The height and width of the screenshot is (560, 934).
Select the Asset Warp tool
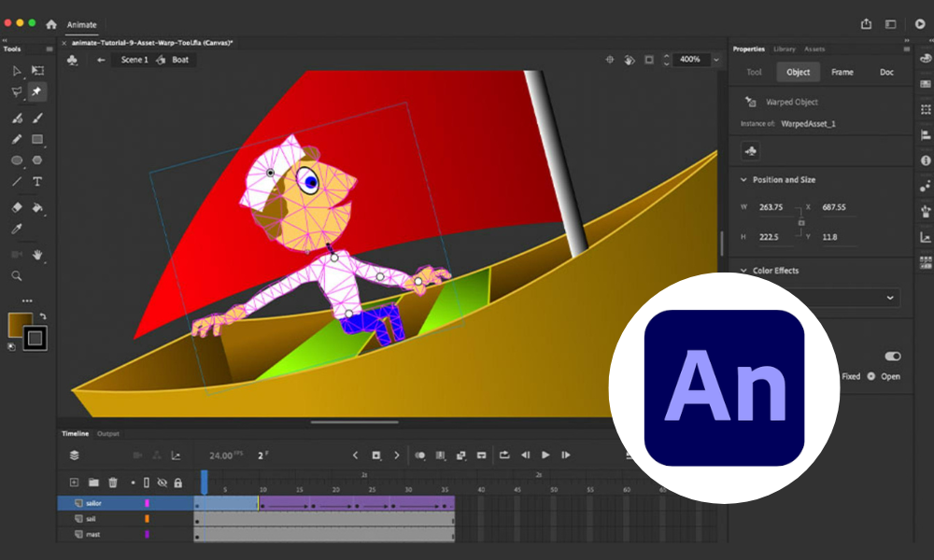click(x=37, y=91)
